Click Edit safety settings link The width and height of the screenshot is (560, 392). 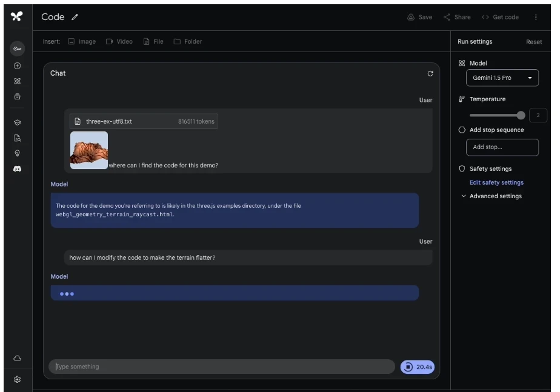(x=496, y=182)
